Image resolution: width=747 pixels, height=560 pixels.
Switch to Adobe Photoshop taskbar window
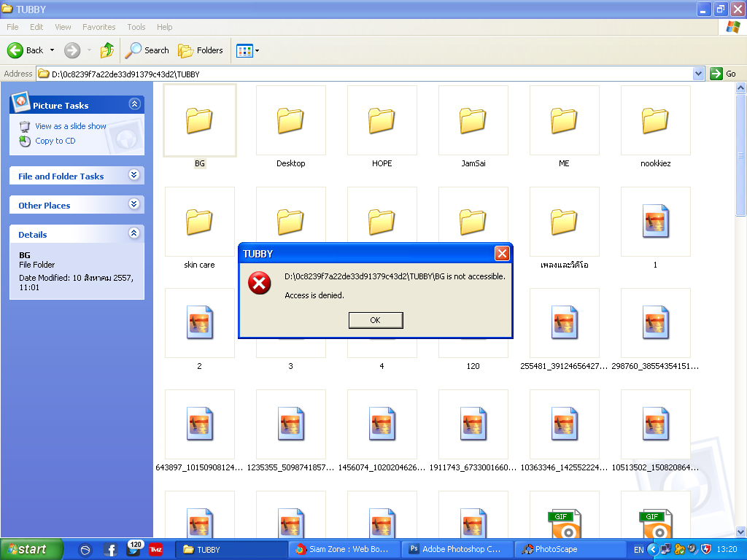click(458, 550)
